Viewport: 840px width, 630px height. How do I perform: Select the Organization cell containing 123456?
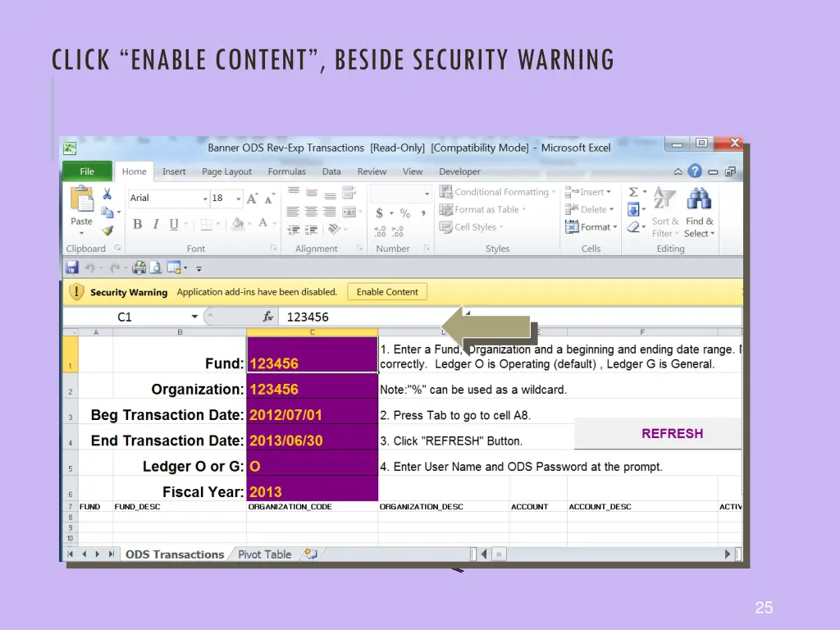(x=312, y=389)
